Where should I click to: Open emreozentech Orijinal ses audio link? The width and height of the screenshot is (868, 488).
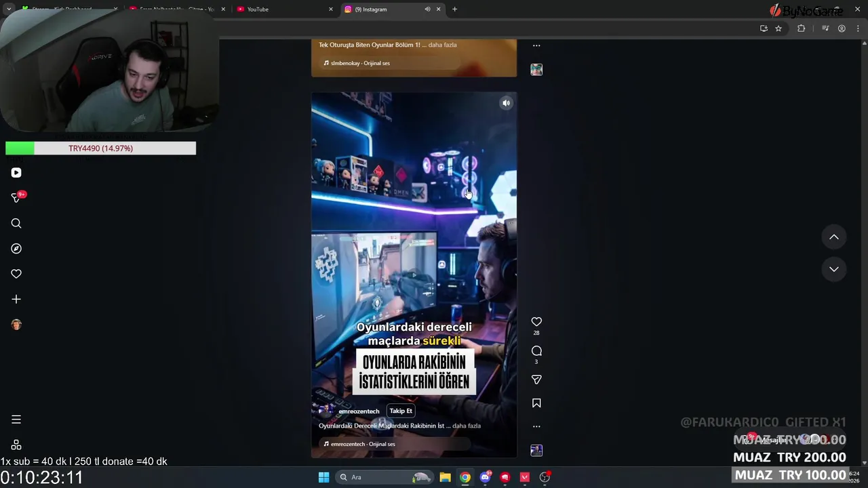(x=363, y=444)
